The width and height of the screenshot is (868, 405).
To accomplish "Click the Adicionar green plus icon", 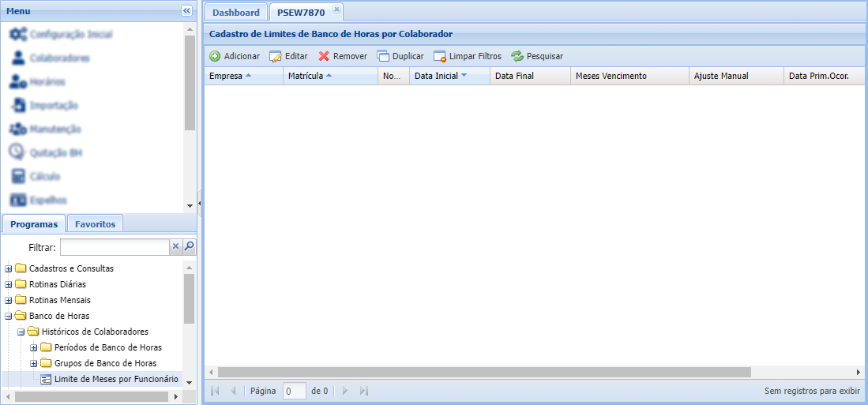I will point(215,57).
